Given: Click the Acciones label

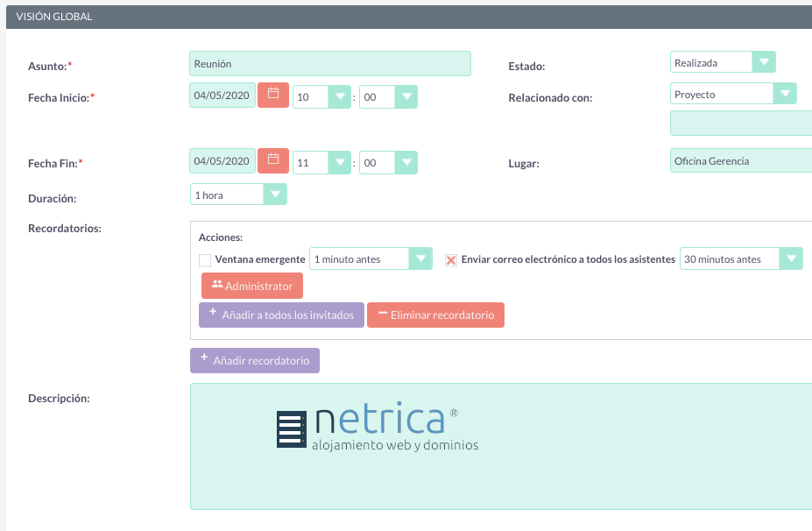Looking at the screenshot, I should pyautogui.click(x=221, y=237).
